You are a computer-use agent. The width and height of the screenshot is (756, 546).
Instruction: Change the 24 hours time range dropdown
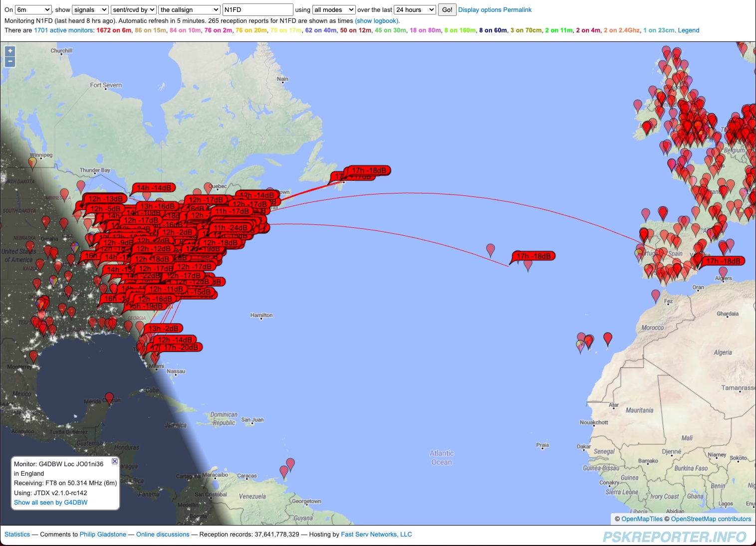click(x=415, y=10)
